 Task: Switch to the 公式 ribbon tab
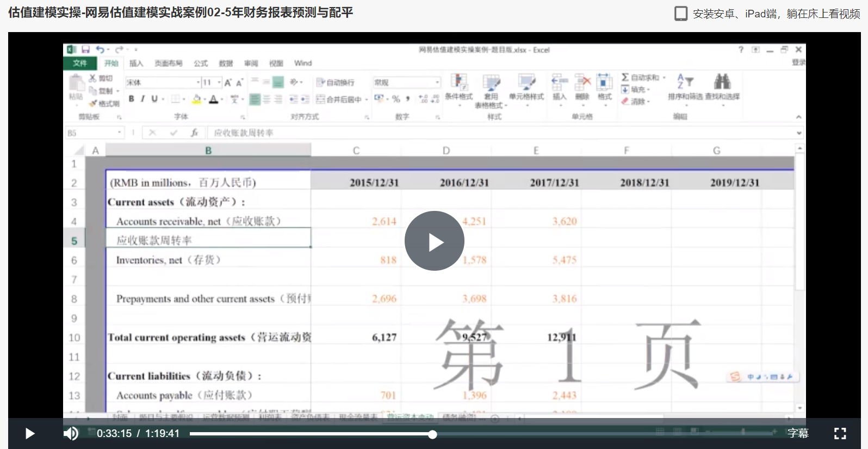201,63
